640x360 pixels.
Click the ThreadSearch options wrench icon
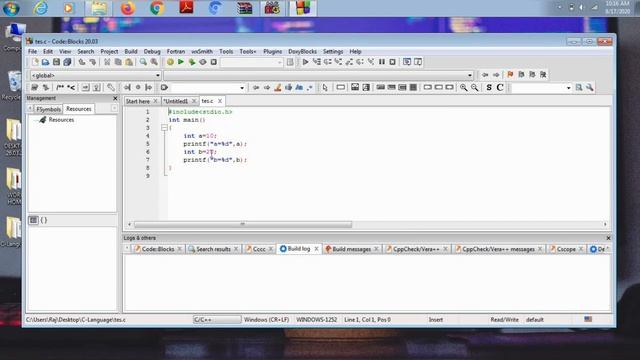pyautogui.click(x=590, y=87)
